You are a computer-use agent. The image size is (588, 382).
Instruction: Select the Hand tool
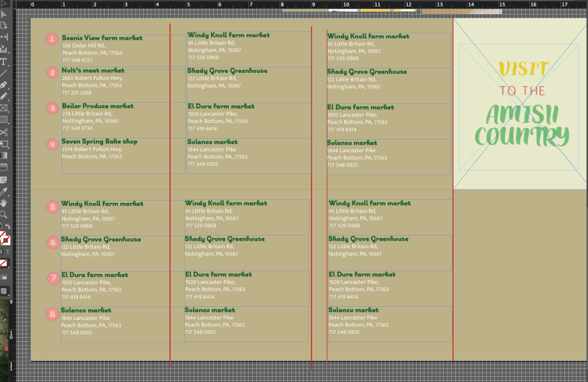click(3, 202)
